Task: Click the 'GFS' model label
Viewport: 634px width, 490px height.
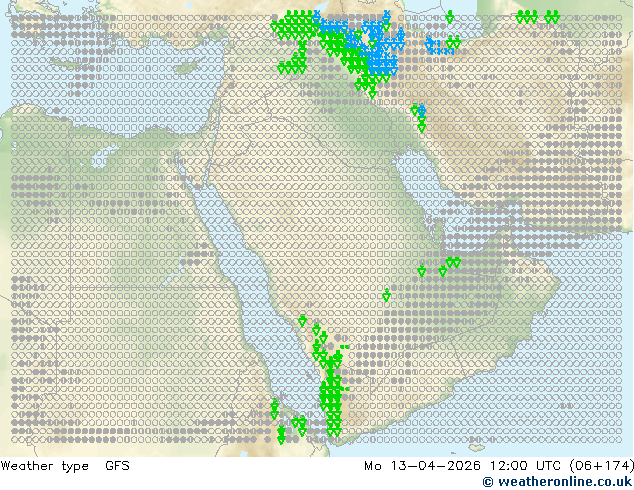Action: pos(117,466)
